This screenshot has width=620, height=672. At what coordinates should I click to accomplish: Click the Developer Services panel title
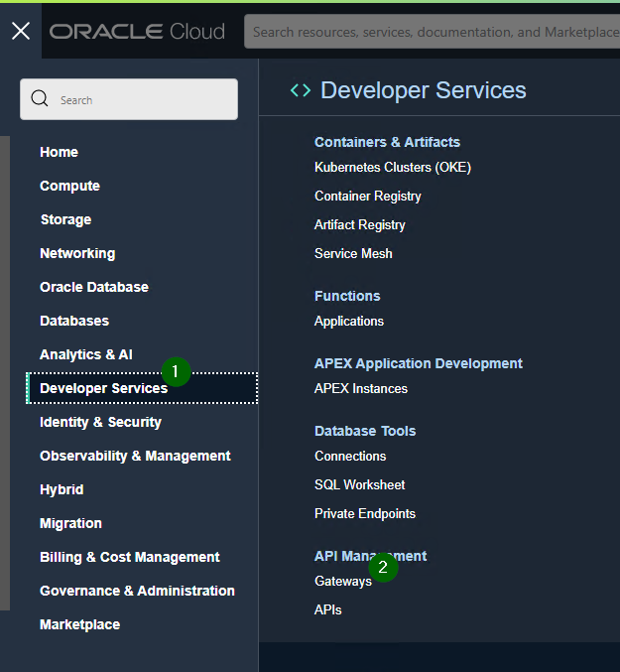tap(424, 90)
